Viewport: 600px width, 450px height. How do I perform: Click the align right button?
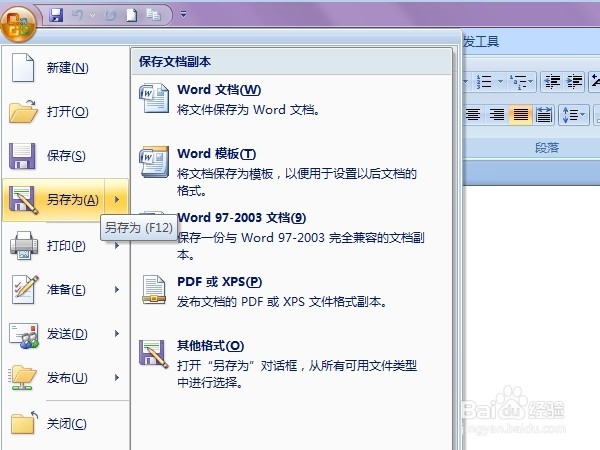(x=497, y=114)
